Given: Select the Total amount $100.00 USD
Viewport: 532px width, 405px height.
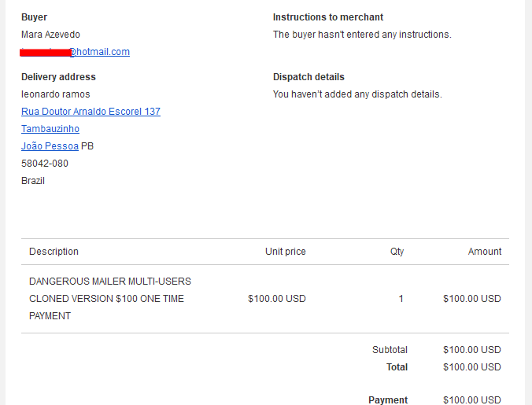Looking at the screenshot, I should (472, 367).
